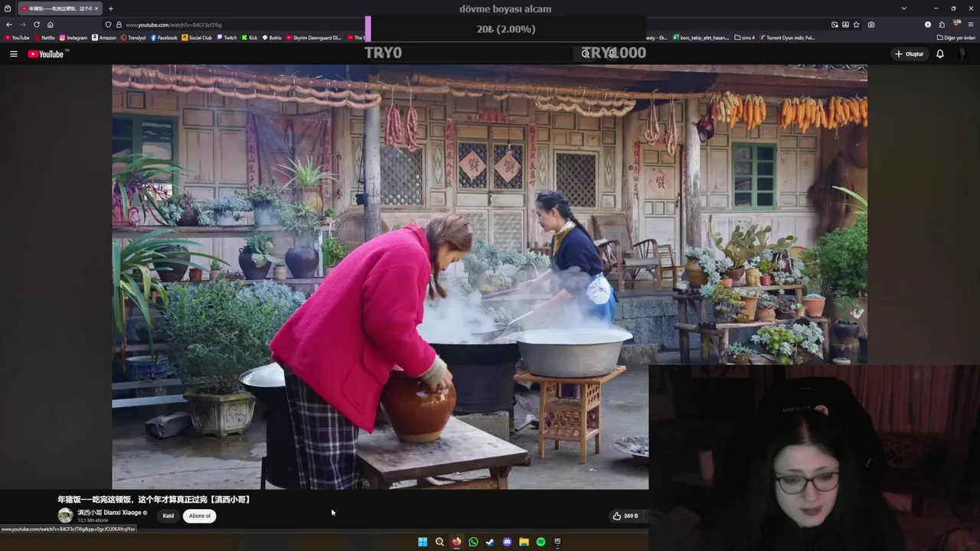The width and height of the screenshot is (980, 551).
Task: Open the Skyrim Dawnguard DL bookmark
Action: (x=314, y=37)
